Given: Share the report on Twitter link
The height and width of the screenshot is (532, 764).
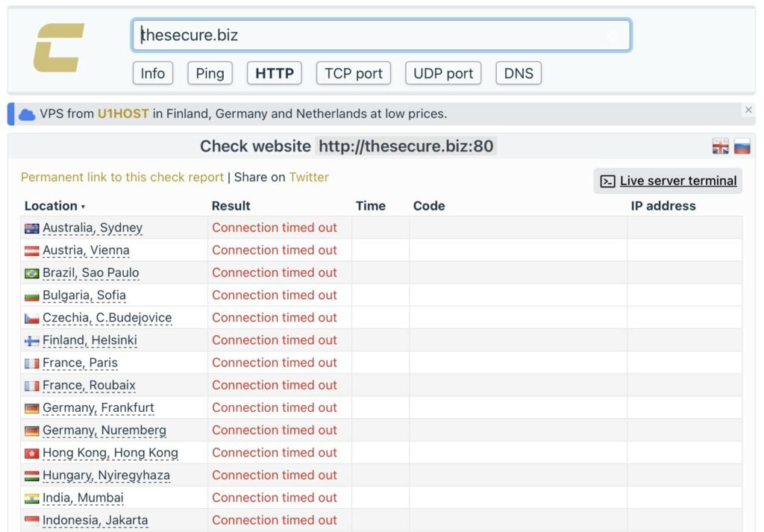Looking at the screenshot, I should click(309, 177).
